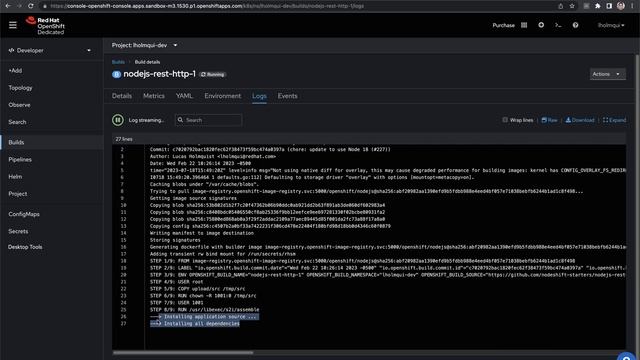
Task: Click log line 'STEP 4/9: USER root'
Action: pyautogui.click(x=176, y=282)
